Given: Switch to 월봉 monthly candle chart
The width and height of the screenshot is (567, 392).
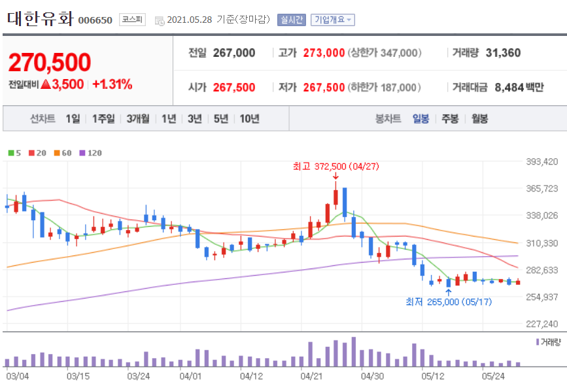Looking at the screenshot, I should click(479, 118).
